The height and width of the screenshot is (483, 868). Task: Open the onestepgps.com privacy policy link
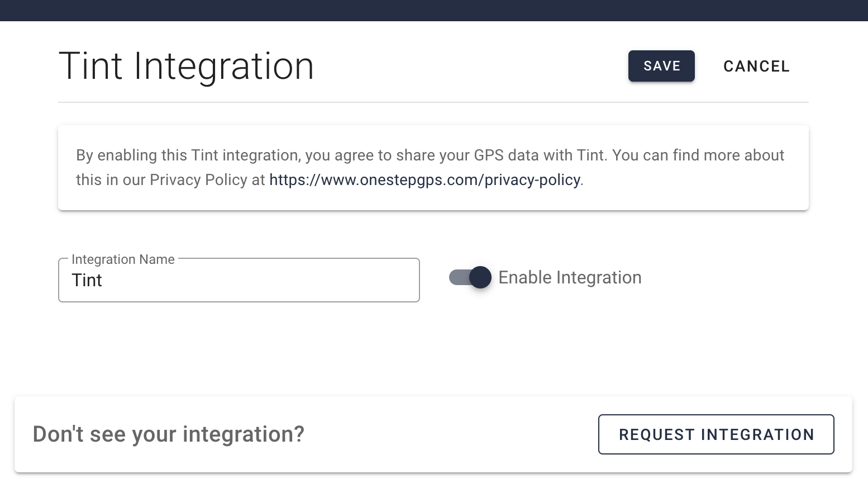coord(425,180)
